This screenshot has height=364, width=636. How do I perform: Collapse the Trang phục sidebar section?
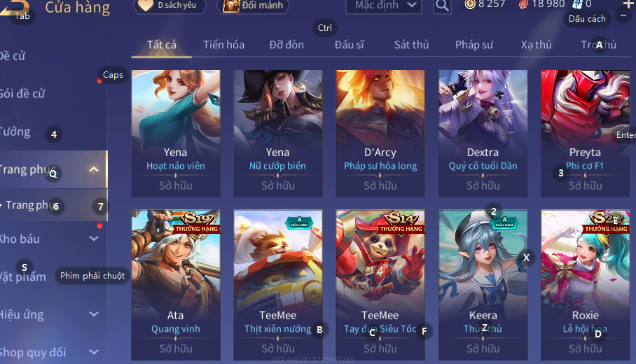(x=94, y=169)
